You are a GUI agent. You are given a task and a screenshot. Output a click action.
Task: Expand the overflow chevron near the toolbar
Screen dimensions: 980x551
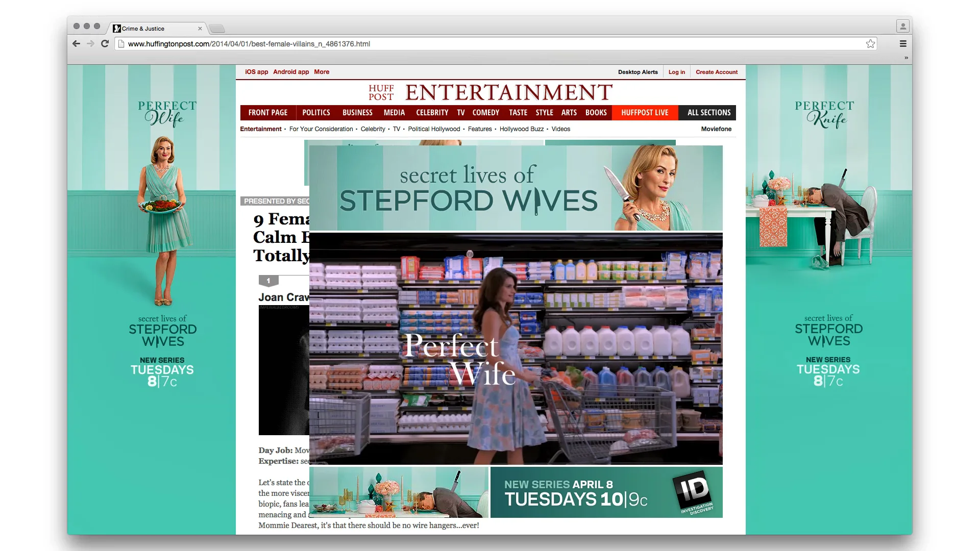(905, 57)
